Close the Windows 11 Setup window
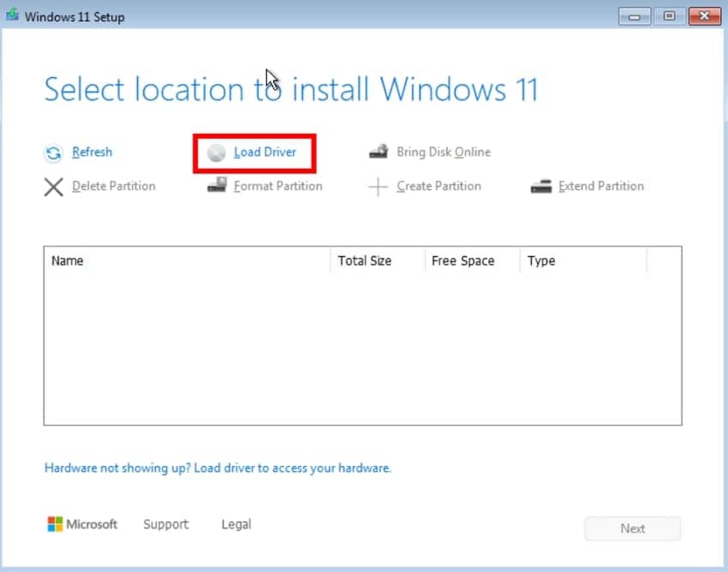The height and width of the screenshot is (572, 728). pos(704,16)
